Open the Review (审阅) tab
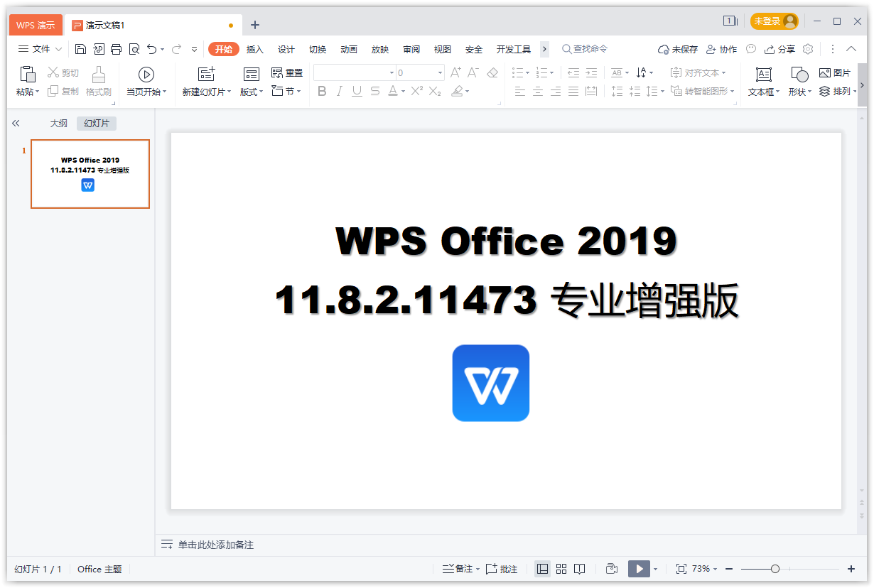 (x=411, y=49)
